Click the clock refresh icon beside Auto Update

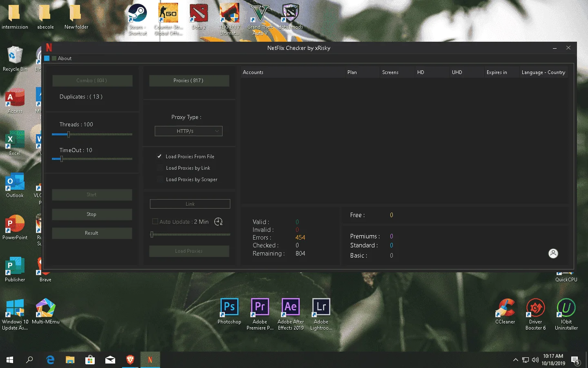(x=218, y=222)
